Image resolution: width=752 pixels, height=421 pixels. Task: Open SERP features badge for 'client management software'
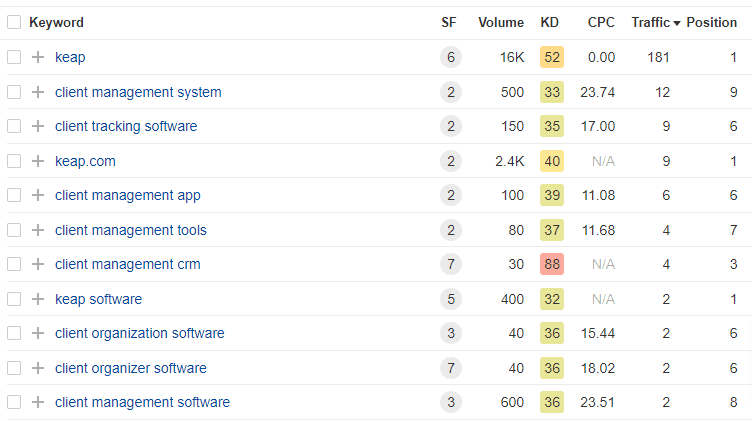(451, 402)
